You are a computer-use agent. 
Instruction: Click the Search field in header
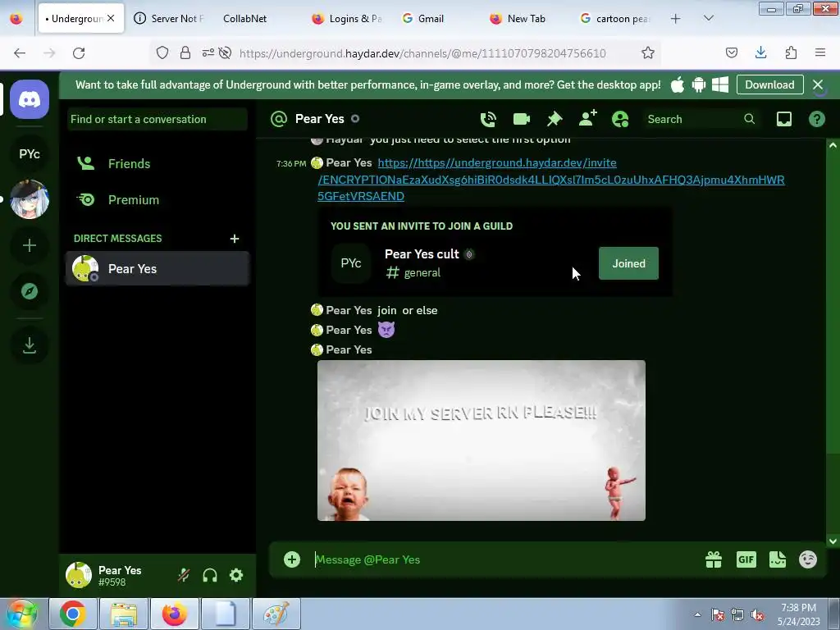click(x=701, y=119)
